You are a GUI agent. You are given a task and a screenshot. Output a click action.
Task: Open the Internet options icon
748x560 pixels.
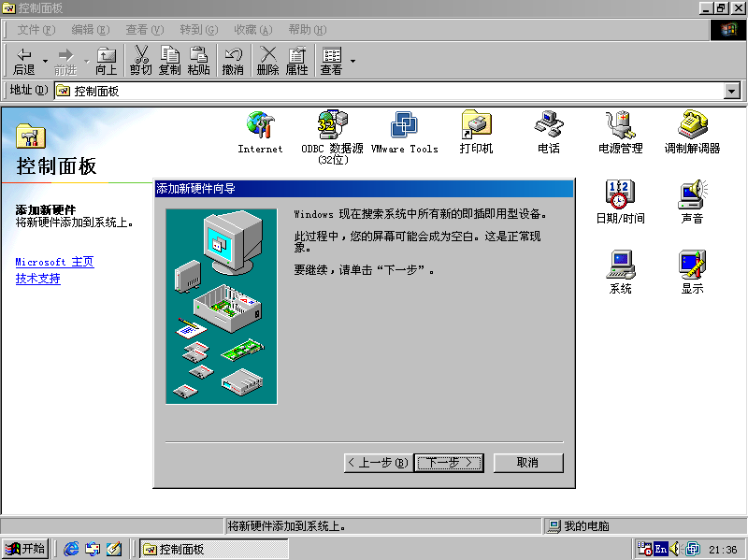(x=260, y=132)
